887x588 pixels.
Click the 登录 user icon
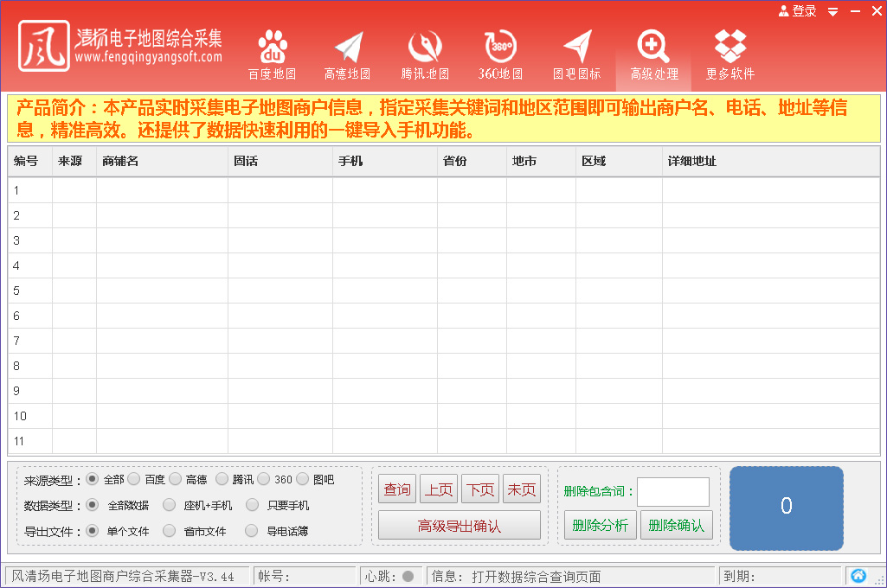click(783, 11)
